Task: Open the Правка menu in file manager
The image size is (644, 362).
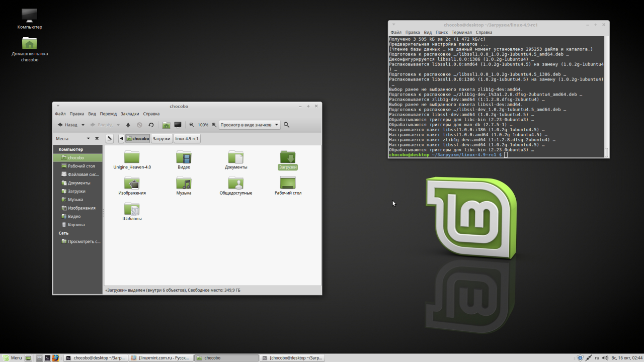Action: pos(77,114)
